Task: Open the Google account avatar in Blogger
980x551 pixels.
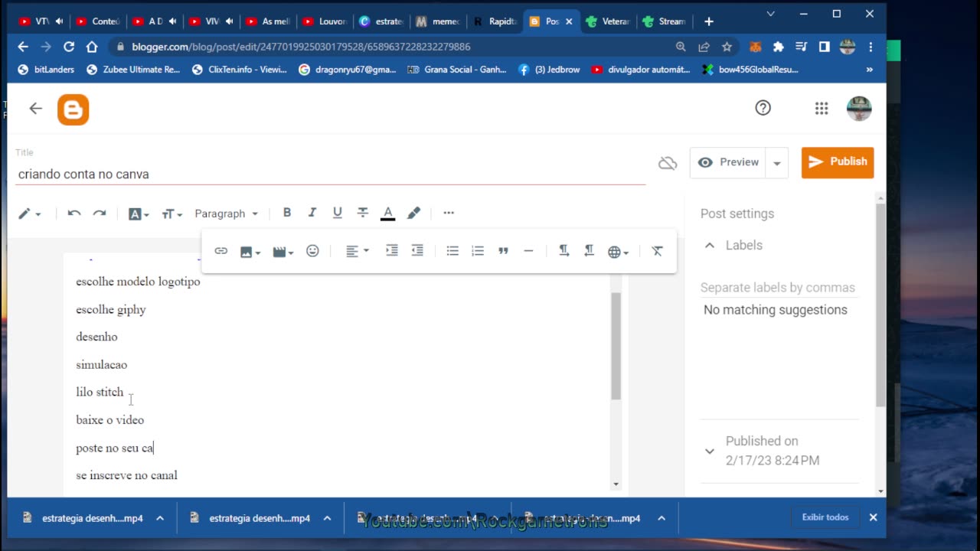Action: 859,109
